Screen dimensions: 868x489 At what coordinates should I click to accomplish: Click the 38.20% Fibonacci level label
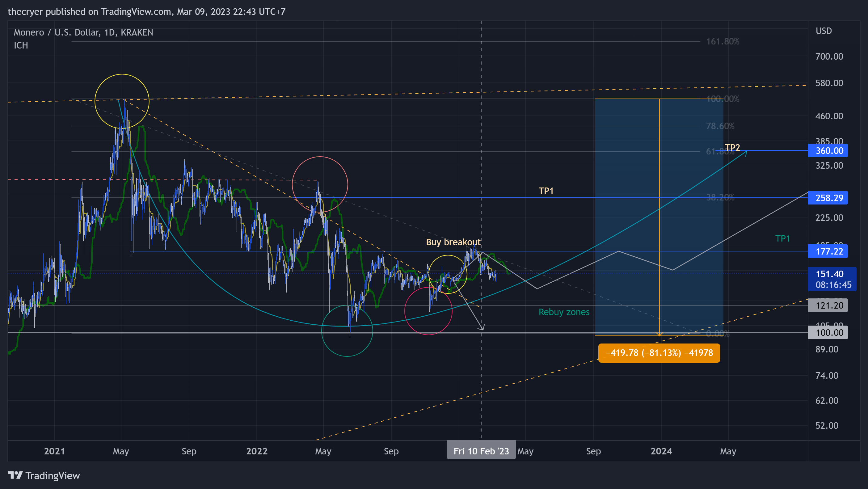tap(720, 197)
